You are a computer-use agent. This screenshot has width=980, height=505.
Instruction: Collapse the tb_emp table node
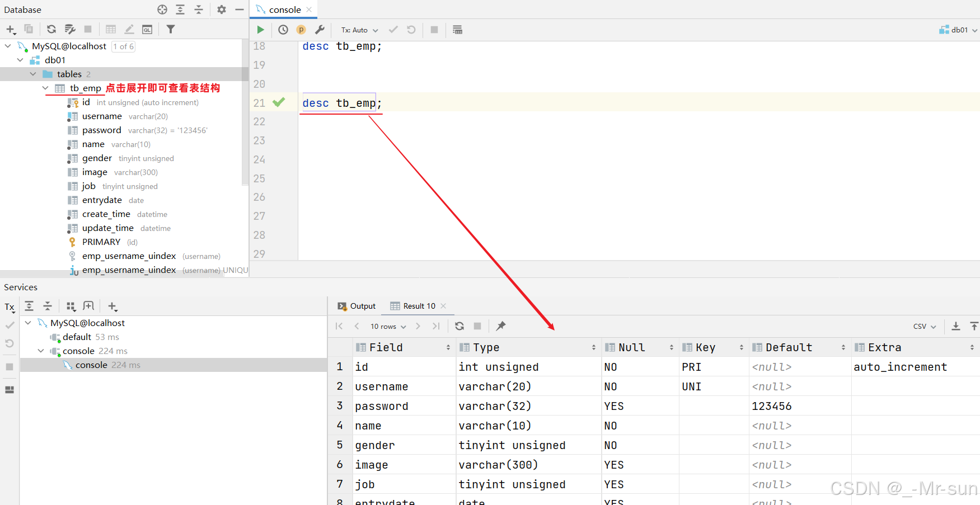[45, 88]
